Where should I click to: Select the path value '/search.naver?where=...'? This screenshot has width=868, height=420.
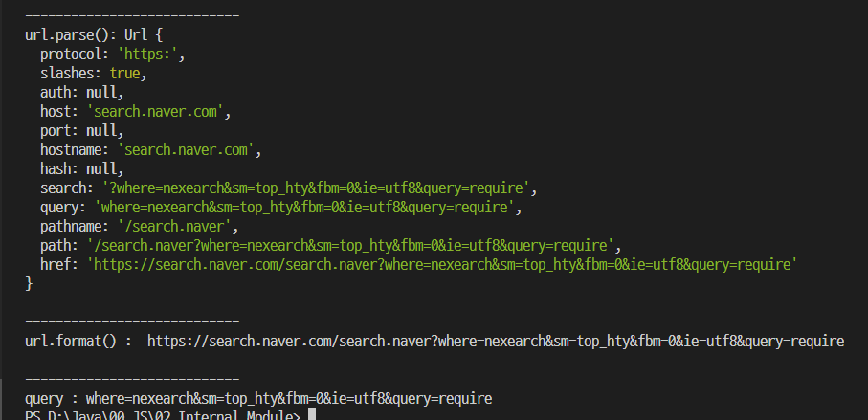point(351,245)
